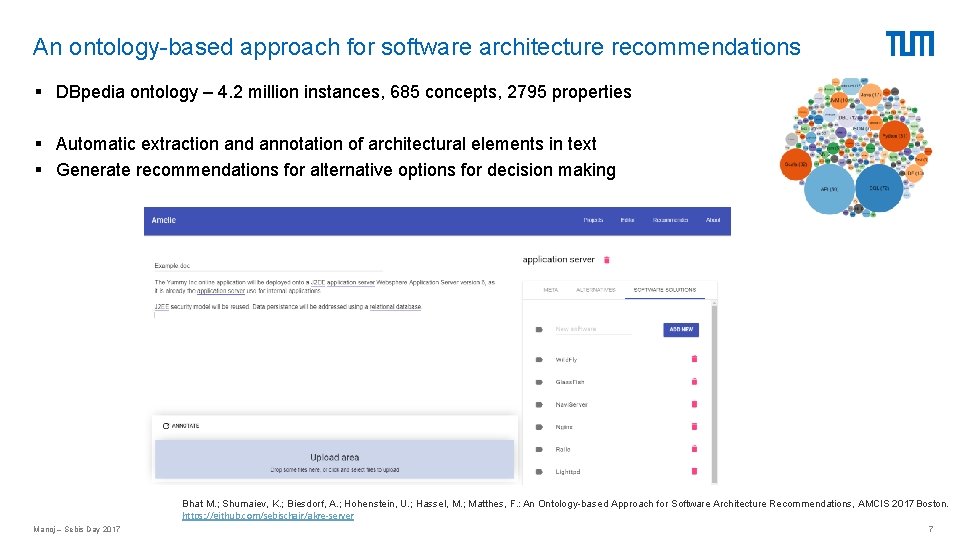Click the J2EE annotation before security model

pos(161,306)
